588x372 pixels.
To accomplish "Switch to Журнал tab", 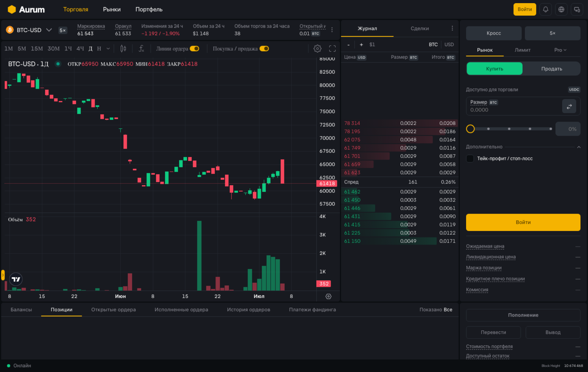I will pyautogui.click(x=367, y=28).
